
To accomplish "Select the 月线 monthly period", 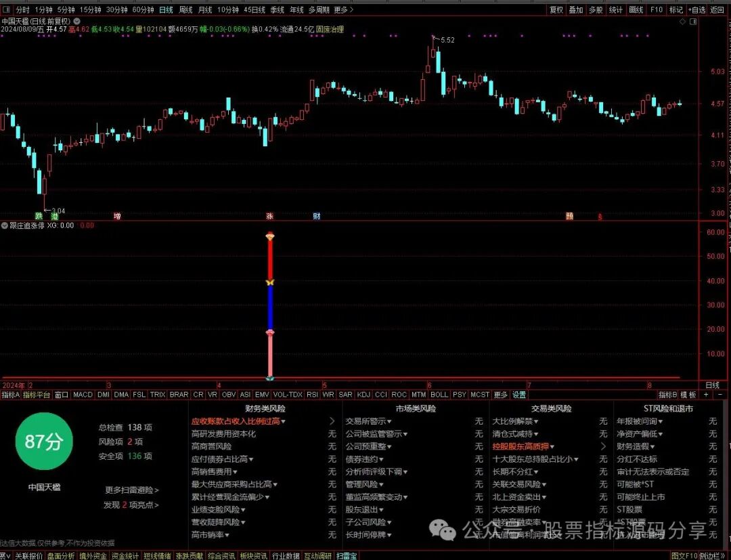I will coord(205,9).
